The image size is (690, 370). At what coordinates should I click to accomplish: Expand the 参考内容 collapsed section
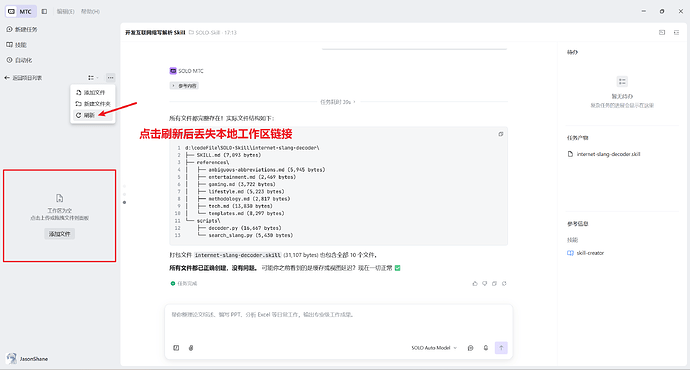tap(184, 86)
